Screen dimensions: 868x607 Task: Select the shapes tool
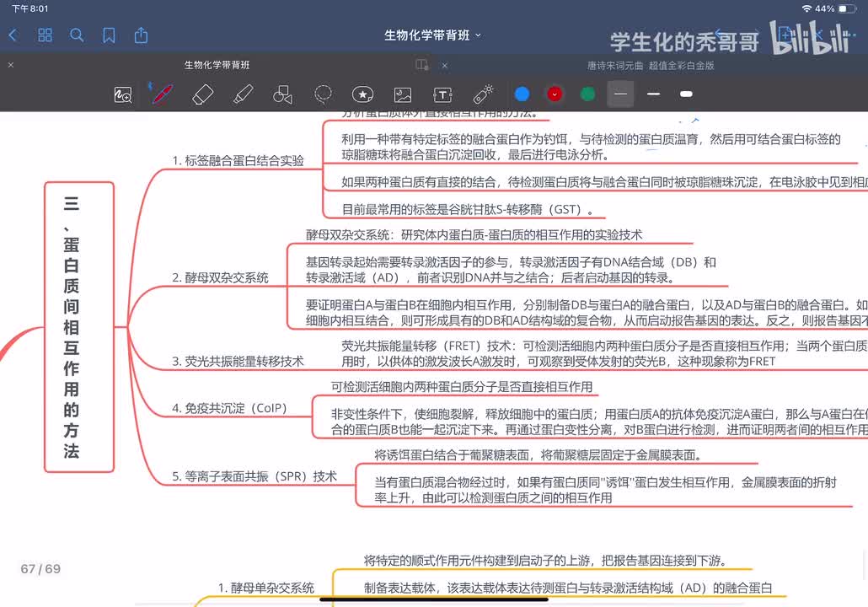[282, 94]
